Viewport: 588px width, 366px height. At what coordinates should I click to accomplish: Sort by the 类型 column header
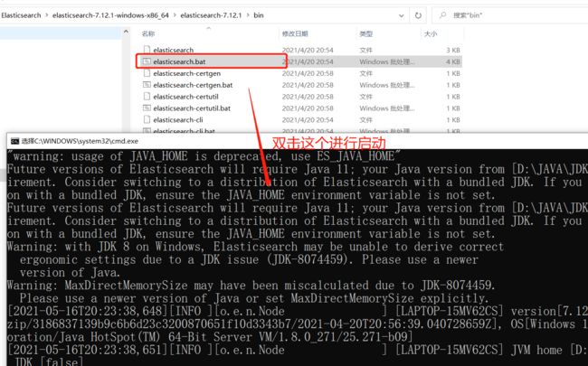(366, 33)
